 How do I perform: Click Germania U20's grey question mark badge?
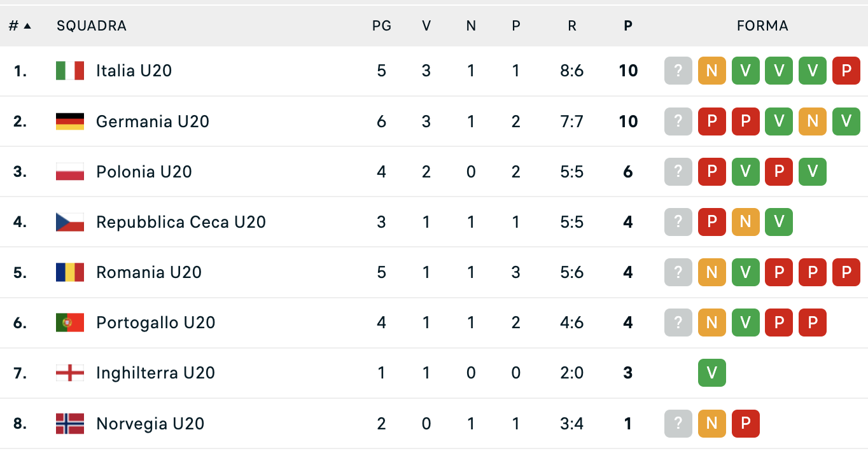678,121
